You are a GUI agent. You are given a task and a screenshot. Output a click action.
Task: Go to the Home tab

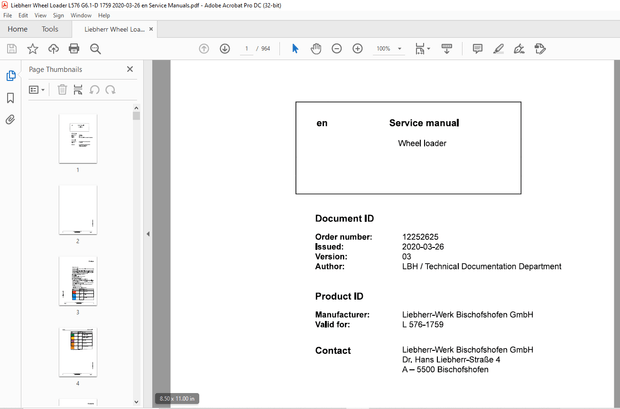[x=17, y=29]
